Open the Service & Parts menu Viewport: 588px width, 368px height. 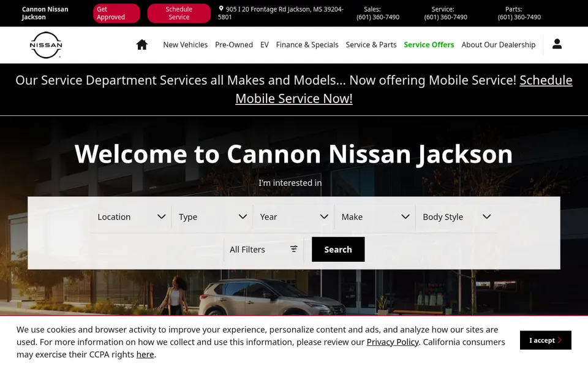[x=371, y=45]
